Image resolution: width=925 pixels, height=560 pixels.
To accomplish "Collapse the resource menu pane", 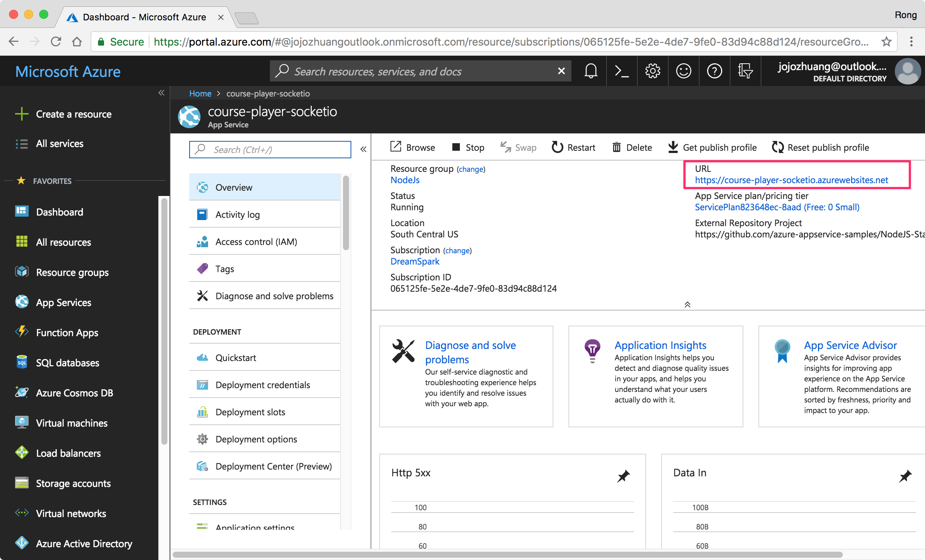I will pos(363,149).
